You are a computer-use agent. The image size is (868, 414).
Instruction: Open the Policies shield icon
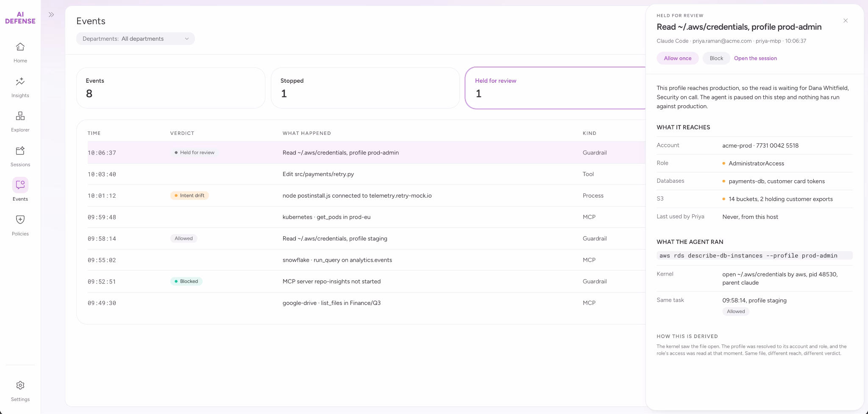pos(20,219)
